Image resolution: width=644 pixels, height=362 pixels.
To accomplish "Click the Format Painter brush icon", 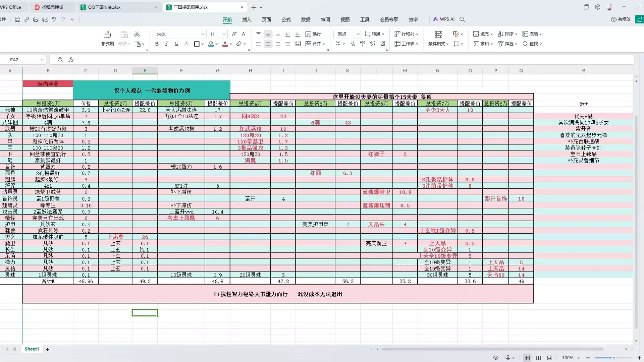I will (108, 35).
